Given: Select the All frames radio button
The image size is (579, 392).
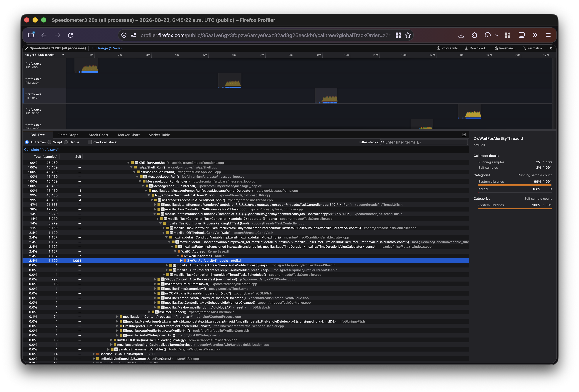Looking at the screenshot, I should point(27,142).
